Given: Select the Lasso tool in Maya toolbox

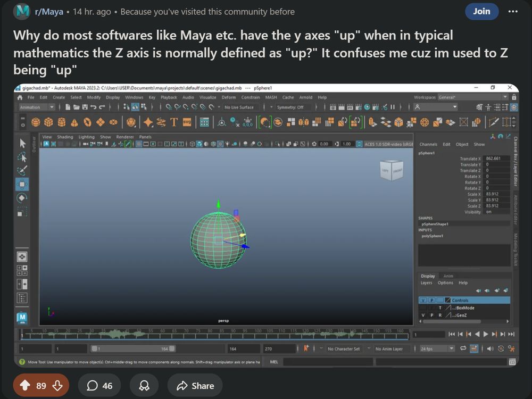Looking at the screenshot, I should coord(22,157).
